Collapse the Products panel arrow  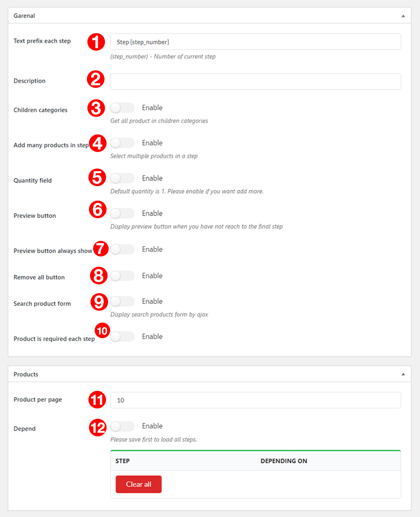pos(403,374)
